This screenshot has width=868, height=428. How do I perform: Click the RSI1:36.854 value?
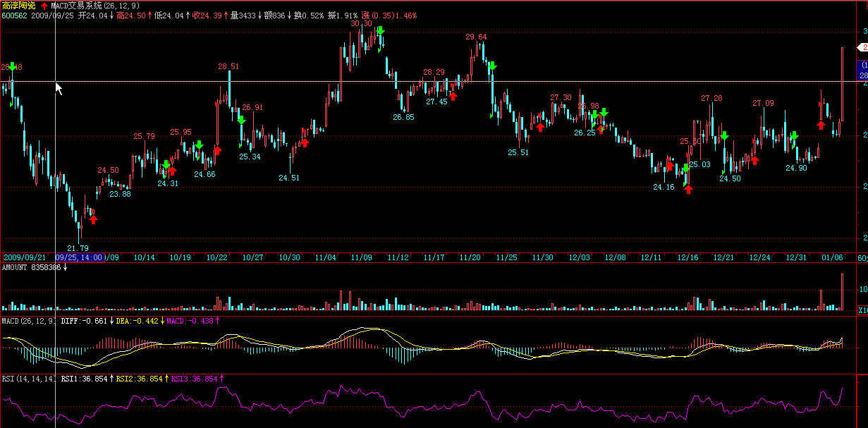[x=84, y=379]
